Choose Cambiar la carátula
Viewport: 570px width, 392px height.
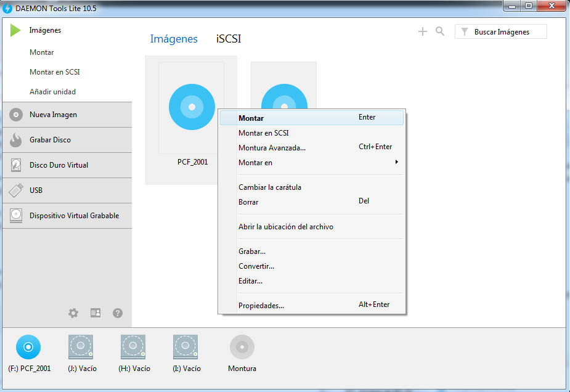coord(312,187)
